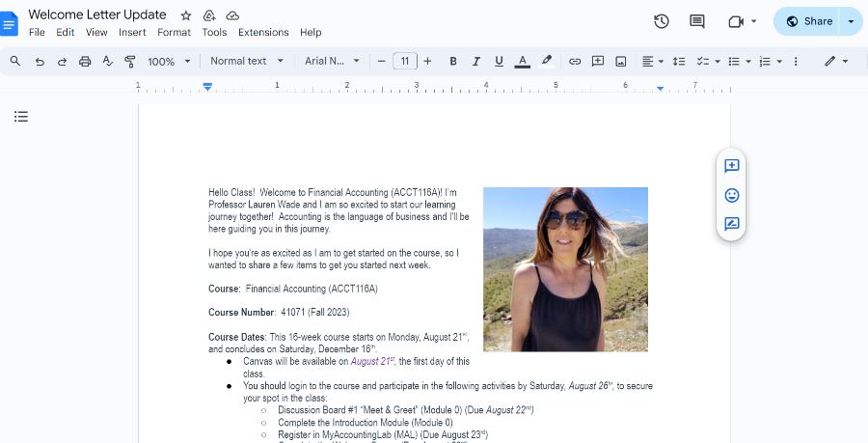Open the zoom 100% dropdown
Image resolution: width=868 pixels, height=443 pixels.
click(168, 61)
